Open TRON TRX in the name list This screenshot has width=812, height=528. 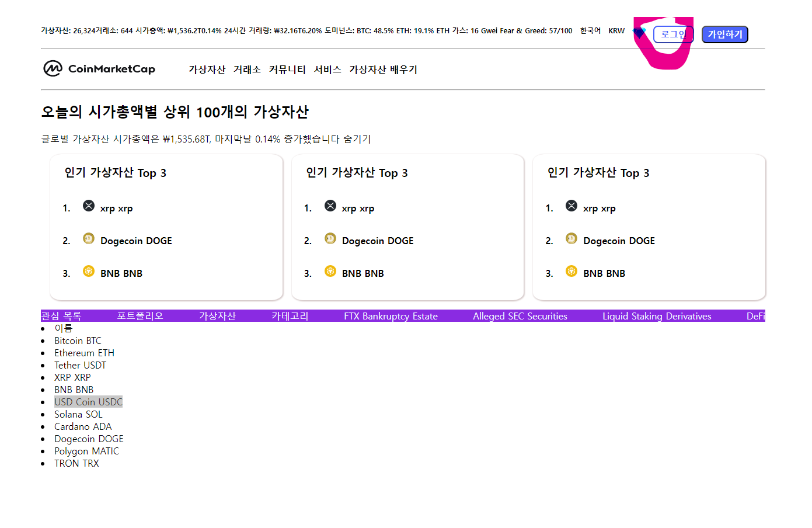[76, 463]
